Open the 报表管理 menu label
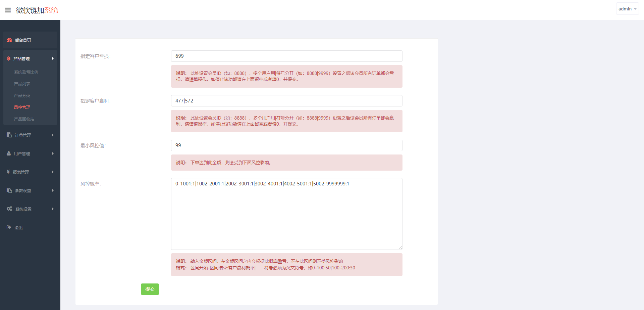 click(x=21, y=172)
